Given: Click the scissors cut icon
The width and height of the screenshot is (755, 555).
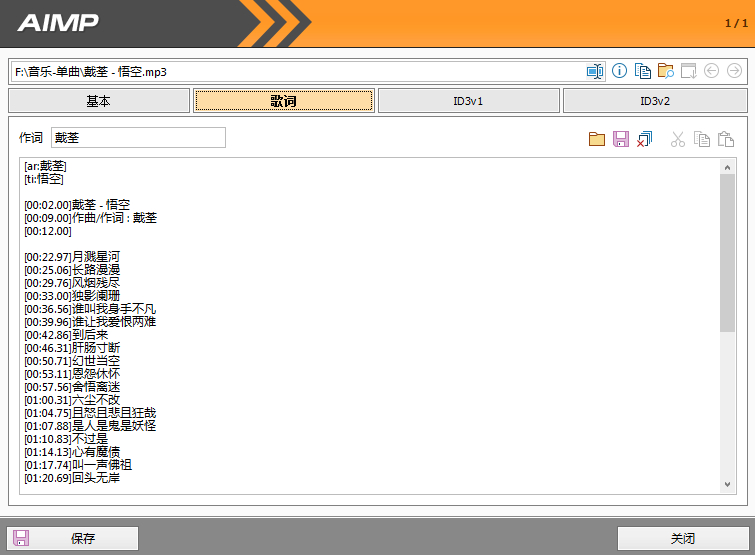Looking at the screenshot, I should [677, 140].
